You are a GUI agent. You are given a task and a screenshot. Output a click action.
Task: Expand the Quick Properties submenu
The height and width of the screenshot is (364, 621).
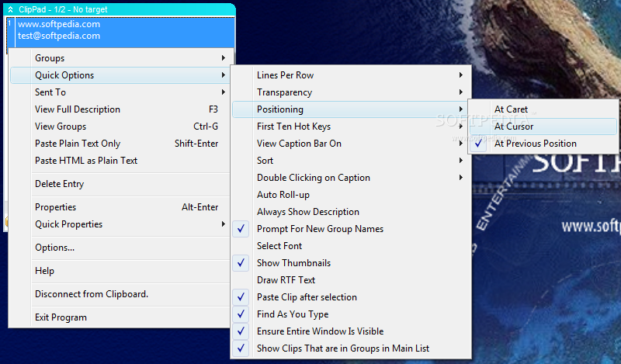[120, 224]
